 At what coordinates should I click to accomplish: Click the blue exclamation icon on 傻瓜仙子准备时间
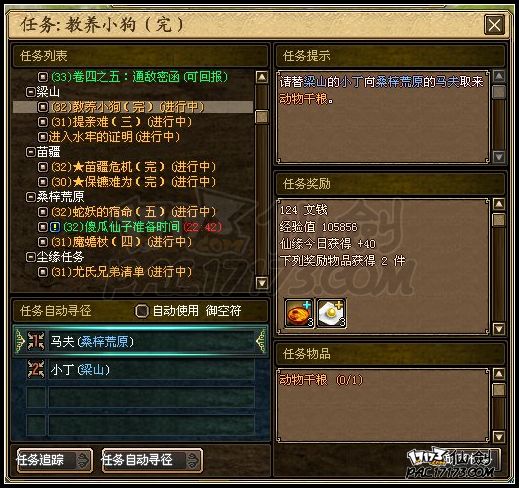click(55, 227)
